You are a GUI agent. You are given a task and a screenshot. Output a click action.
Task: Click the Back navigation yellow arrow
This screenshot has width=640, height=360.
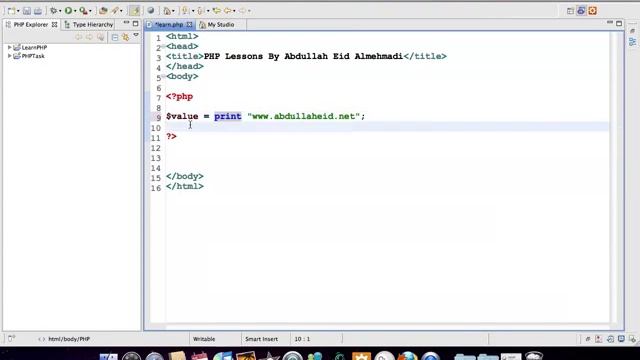coord(228,11)
